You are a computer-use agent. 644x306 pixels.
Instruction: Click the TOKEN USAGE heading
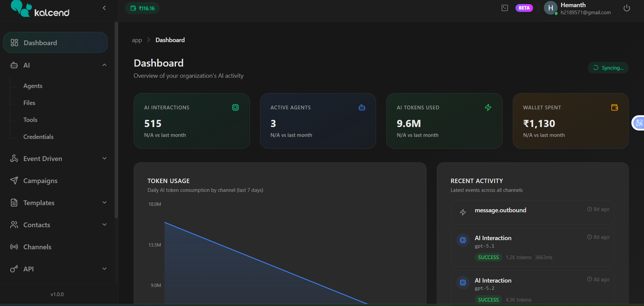pos(169,181)
